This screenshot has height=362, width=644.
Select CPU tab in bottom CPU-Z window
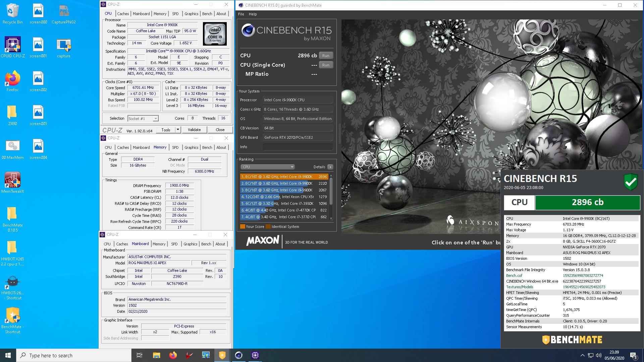point(107,244)
